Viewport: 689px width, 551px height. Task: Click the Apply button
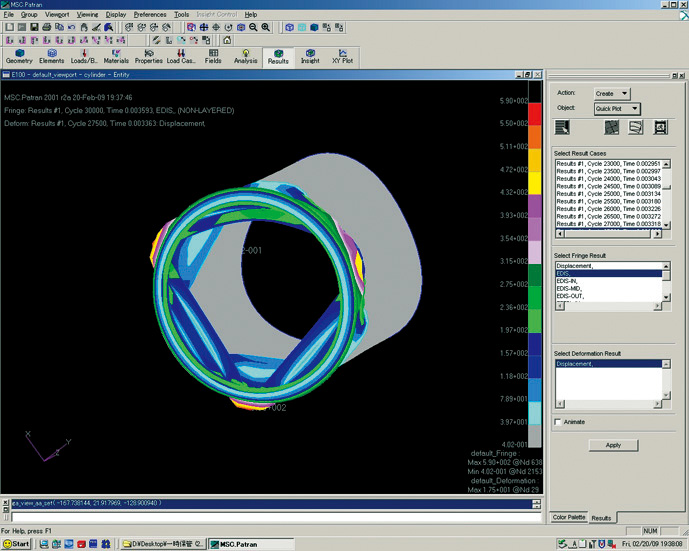point(613,445)
